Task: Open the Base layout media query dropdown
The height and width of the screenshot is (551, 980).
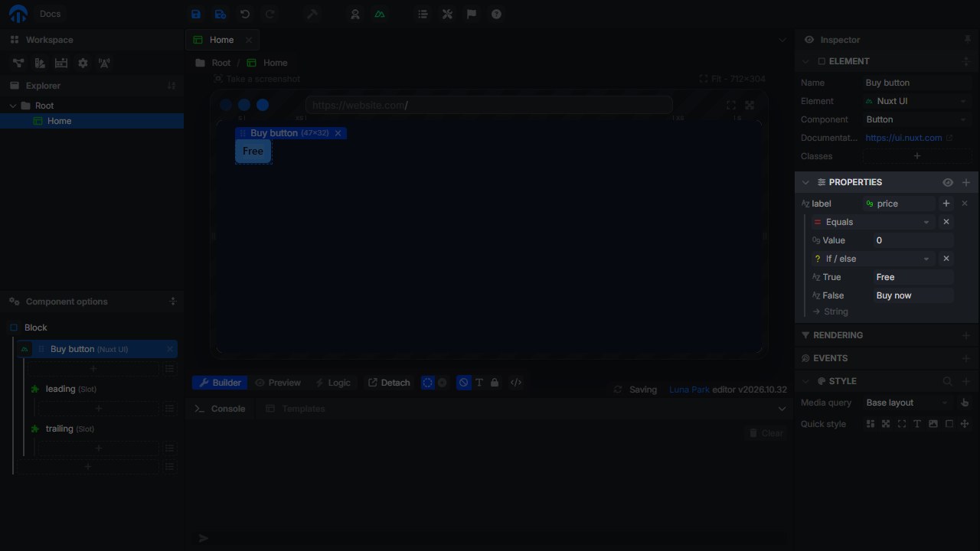Action: click(x=908, y=403)
